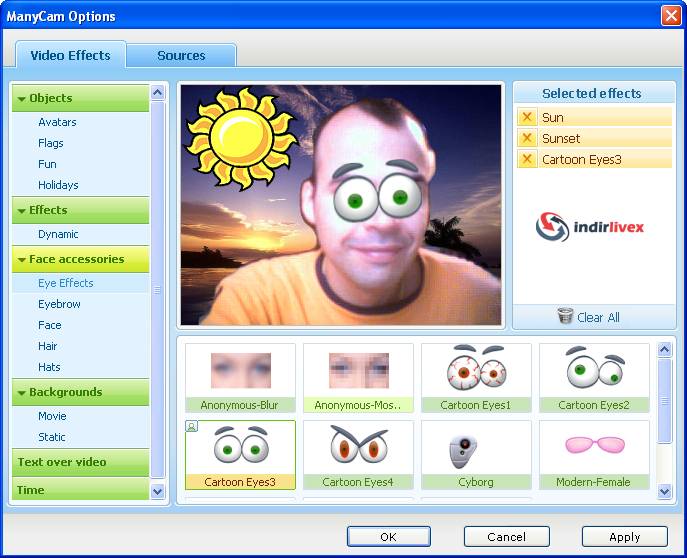This screenshot has width=687, height=558.
Task: Choose the Cartoon Eyes2 effect
Action: (594, 378)
